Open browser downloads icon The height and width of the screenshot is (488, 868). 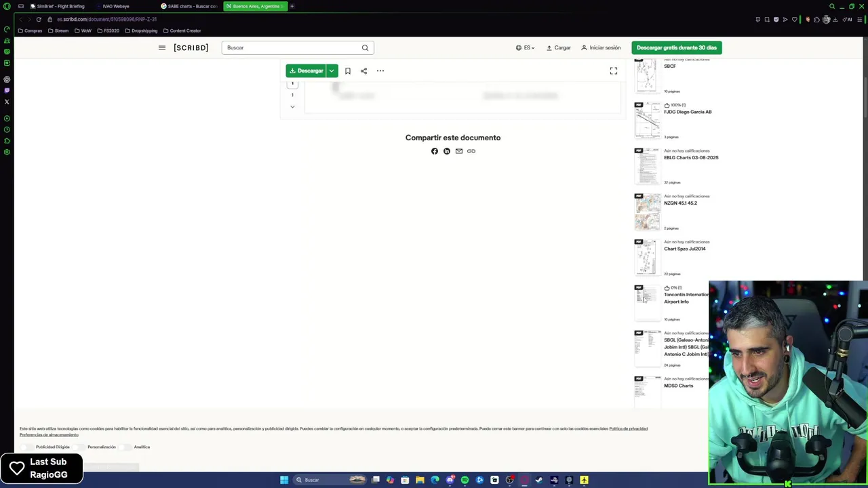835,19
